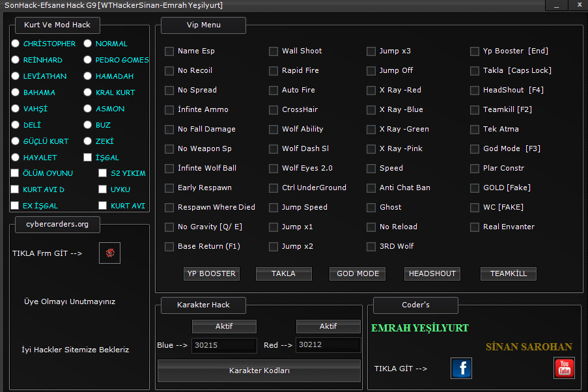
Task: Toggle God Mode [F3] checkbox
Action: coord(475,148)
